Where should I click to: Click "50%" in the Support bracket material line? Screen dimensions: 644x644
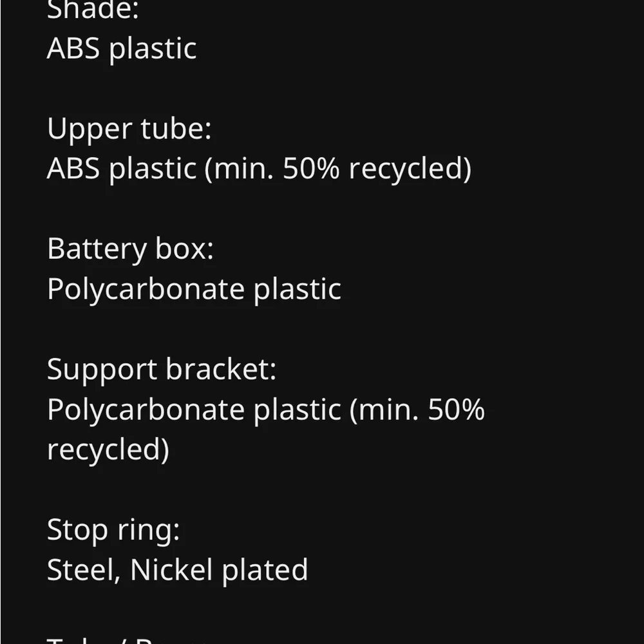[x=457, y=410]
